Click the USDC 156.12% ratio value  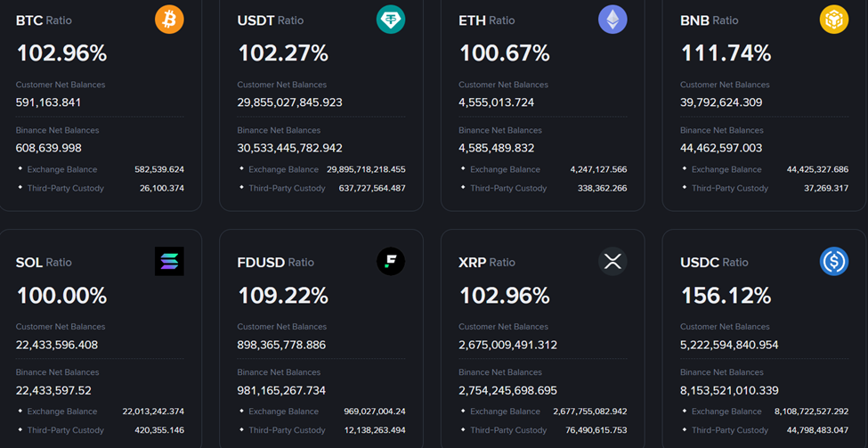pyautogui.click(x=726, y=296)
